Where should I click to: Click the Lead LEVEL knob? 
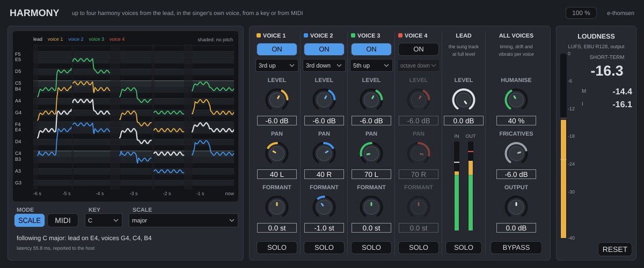click(x=464, y=100)
